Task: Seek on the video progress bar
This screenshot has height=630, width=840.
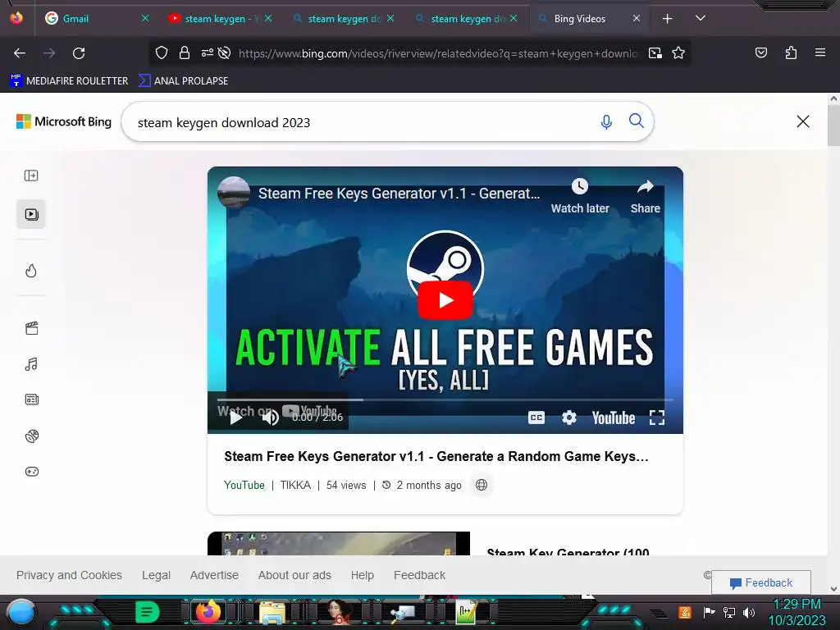Action: click(x=445, y=399)
